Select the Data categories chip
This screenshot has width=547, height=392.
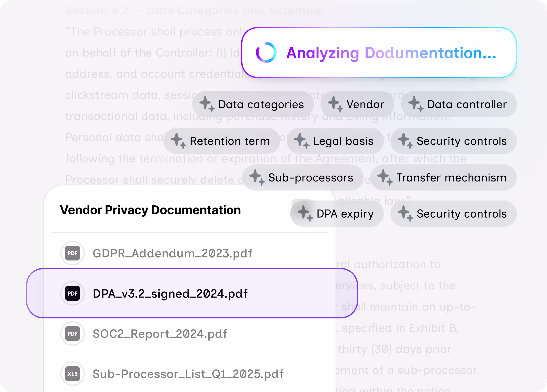(253, 104)
